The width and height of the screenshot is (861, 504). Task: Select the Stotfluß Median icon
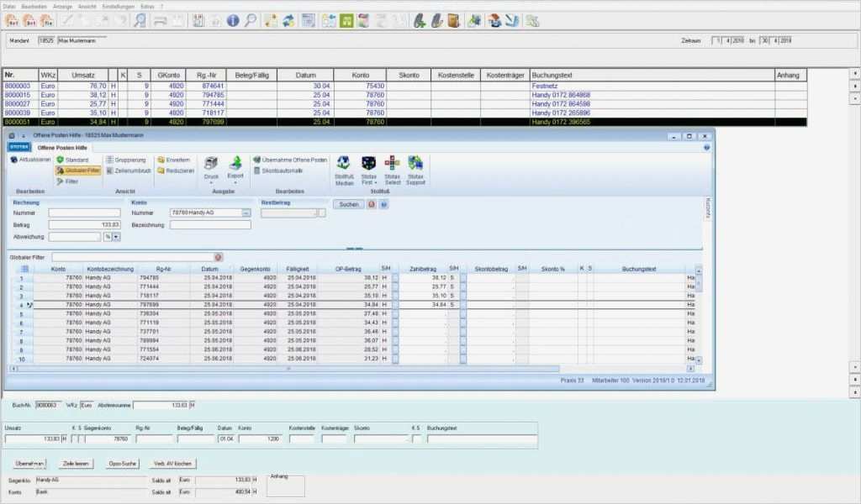344,164
